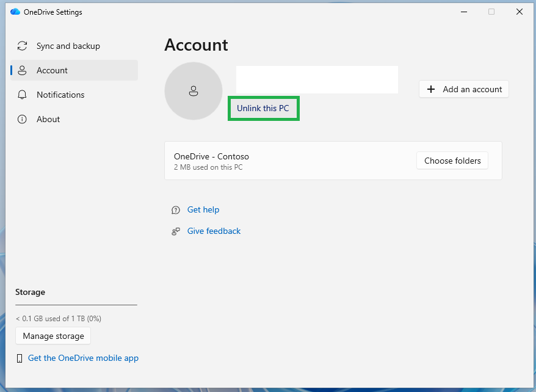Screen dimensions: 536x392
Task: Open Get the OneDrive mobile app link
Action: (83, 358)
